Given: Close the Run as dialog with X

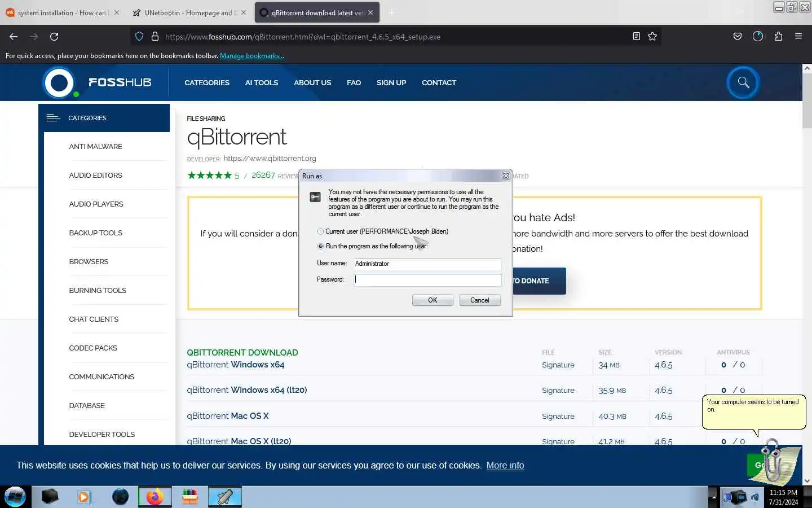Looking at the screenshot, I should point(506,176).
